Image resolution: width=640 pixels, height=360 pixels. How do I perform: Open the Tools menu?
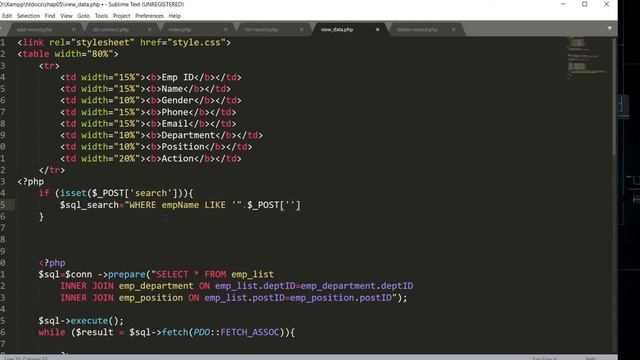click(101, 16)
